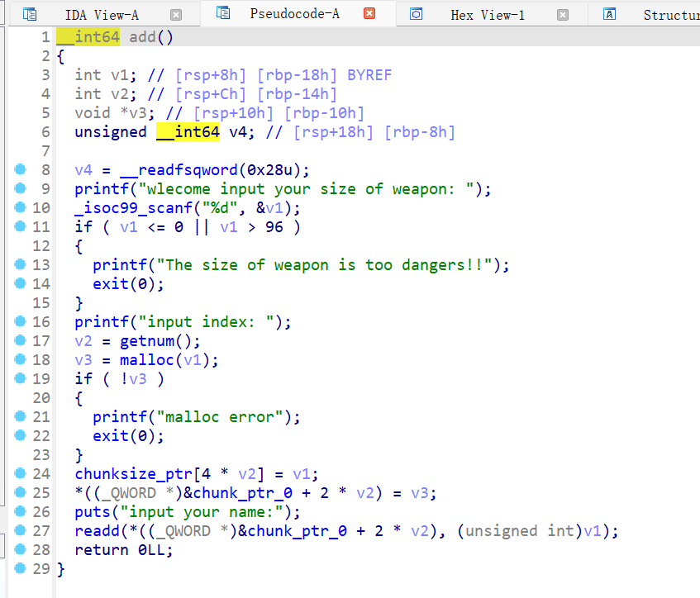Viewport: 700px width, 598px height.
Task: Click the IDA View-A tab icon
Action: [x=30, y=14]
